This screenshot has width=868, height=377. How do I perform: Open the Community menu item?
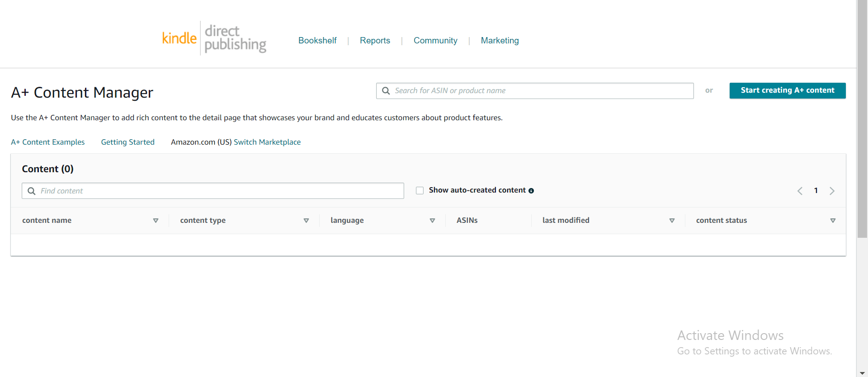pyautogui.click(x=435, y=41)
